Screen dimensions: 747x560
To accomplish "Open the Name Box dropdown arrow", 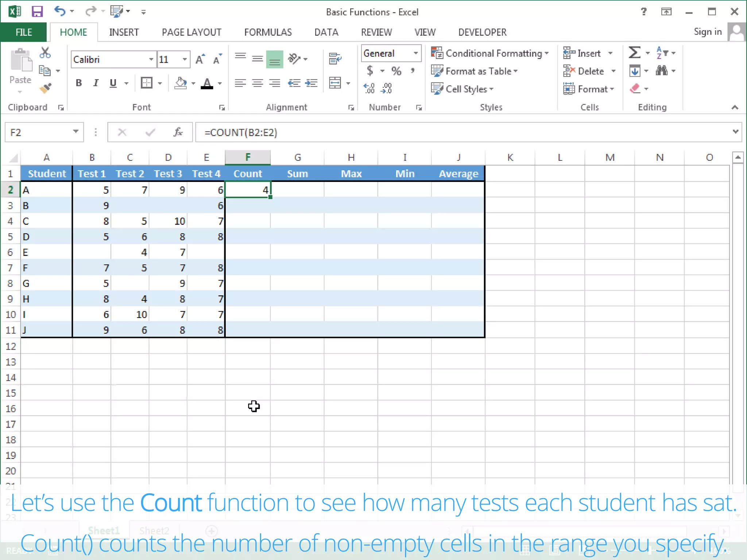I will [x=76, y=132].
